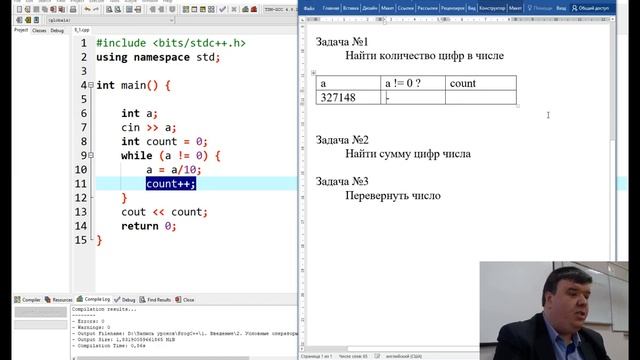Image resolution: width=640 pixels, height=360 pixels.
Task: Click the Profile Analysis icon in Dev-C++
Action: click(244, 9)
